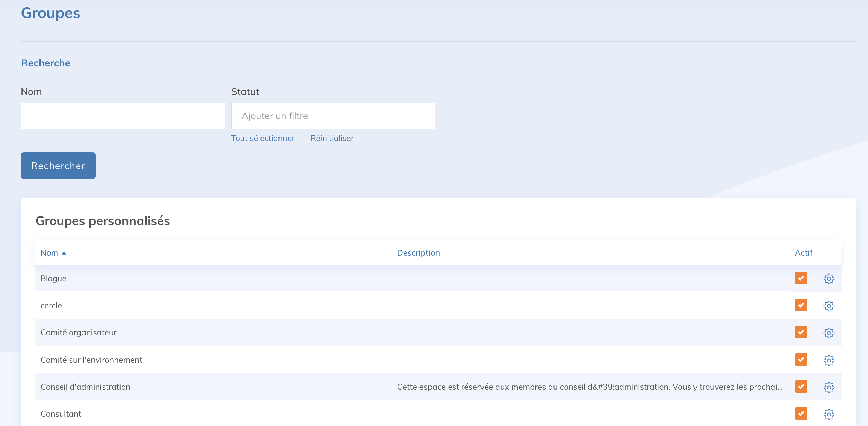Open Conseil d'administration settings gear

click(x=829, y=387)
